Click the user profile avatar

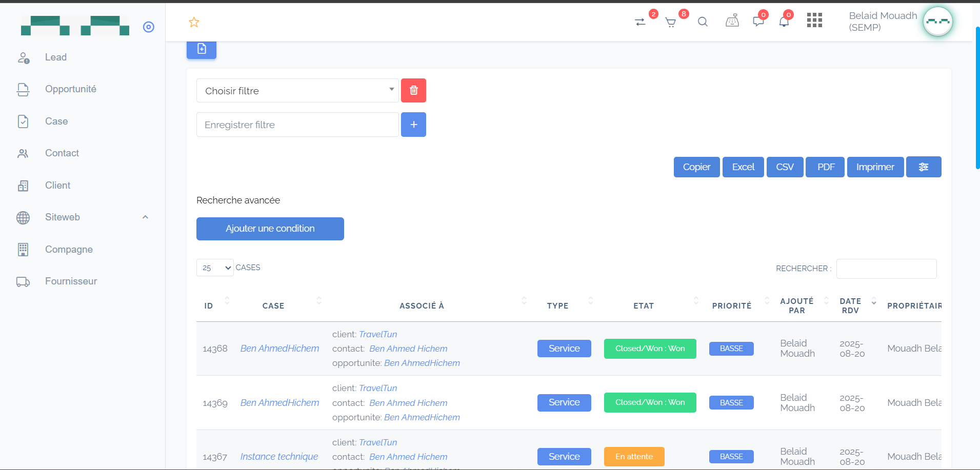coord(938,22)
